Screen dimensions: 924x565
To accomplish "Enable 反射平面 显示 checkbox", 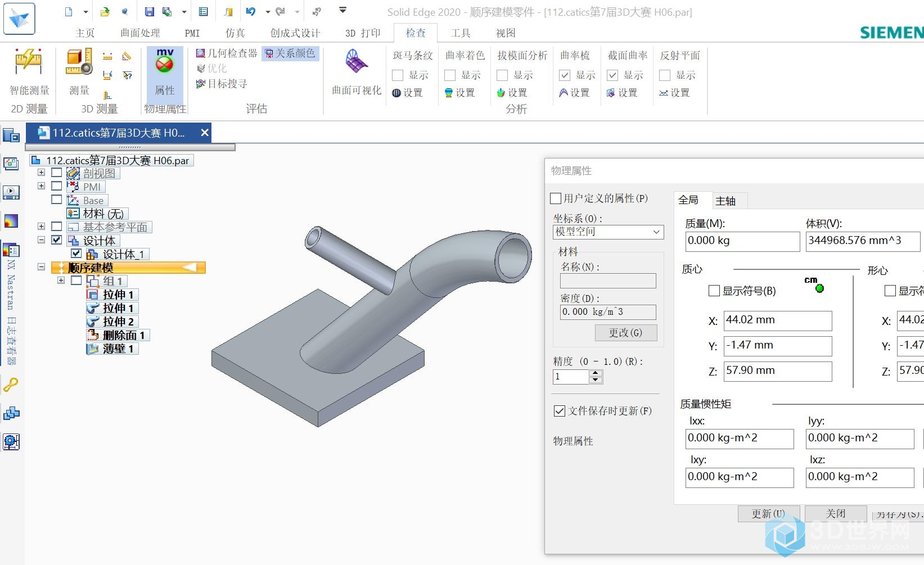I will [665, 75].
